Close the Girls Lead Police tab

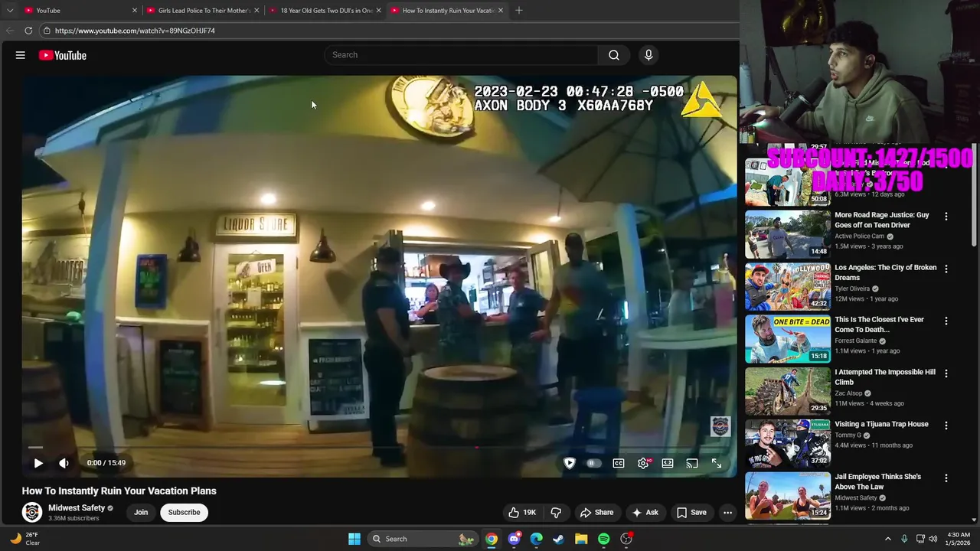click(x=256, y=11)
